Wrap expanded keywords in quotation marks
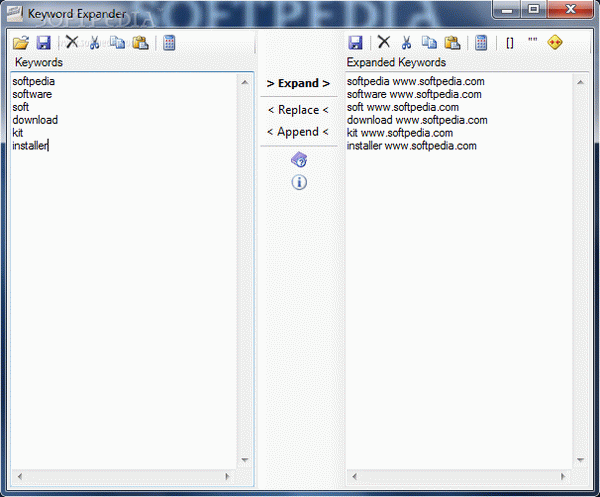Viewport: 600px width, 497px height. [x=532, y=40]
